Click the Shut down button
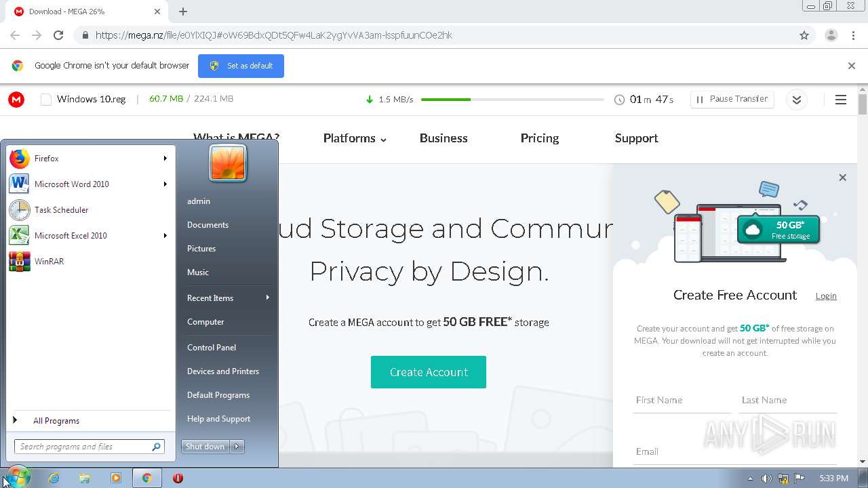 pos(205,447)
